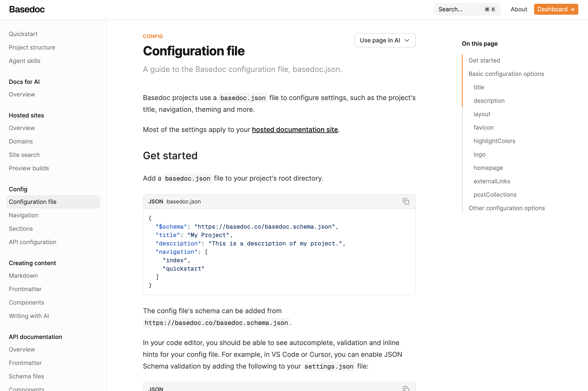The height and width of the screenshot is (391, 588).
Task: Click the settings.json inline code
Action: (x=329, y=367)
